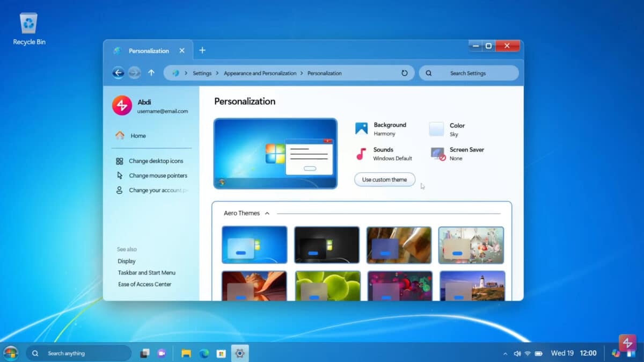Image resolution: width=644 pixels, height=362 pixels.
Task: Mute the volume from the system tray
Action: pos(516,353)
